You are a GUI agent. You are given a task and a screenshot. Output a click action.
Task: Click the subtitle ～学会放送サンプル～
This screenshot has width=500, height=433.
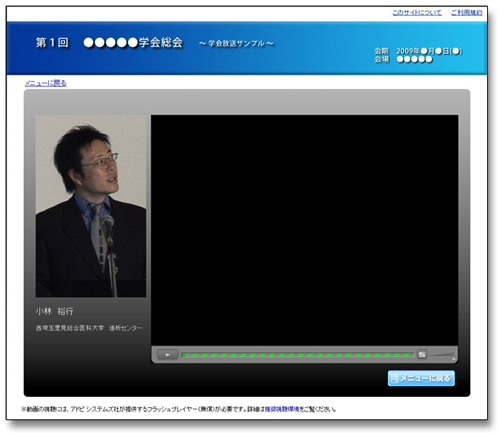pyautogui.click(x=236, y=43)
